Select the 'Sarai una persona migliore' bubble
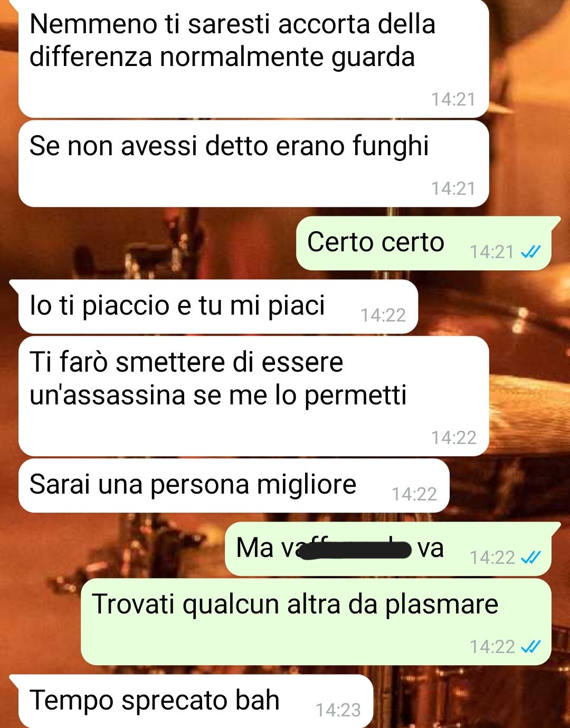Viewport: 570px width, 728px height. coord(234,486)
